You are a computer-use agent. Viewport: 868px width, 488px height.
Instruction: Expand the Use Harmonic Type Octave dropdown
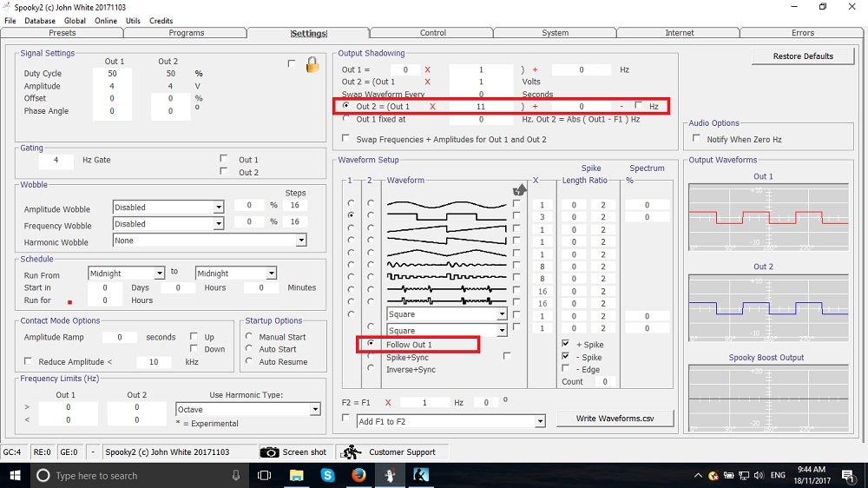[315, 409]
